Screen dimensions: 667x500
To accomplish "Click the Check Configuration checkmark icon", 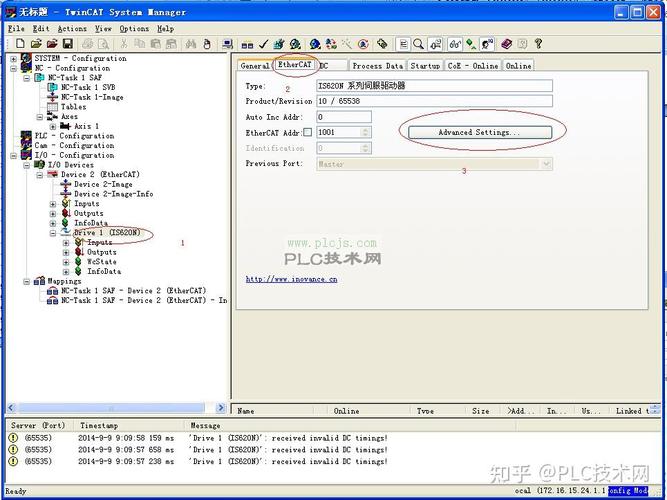I will (x=263, y=44).
